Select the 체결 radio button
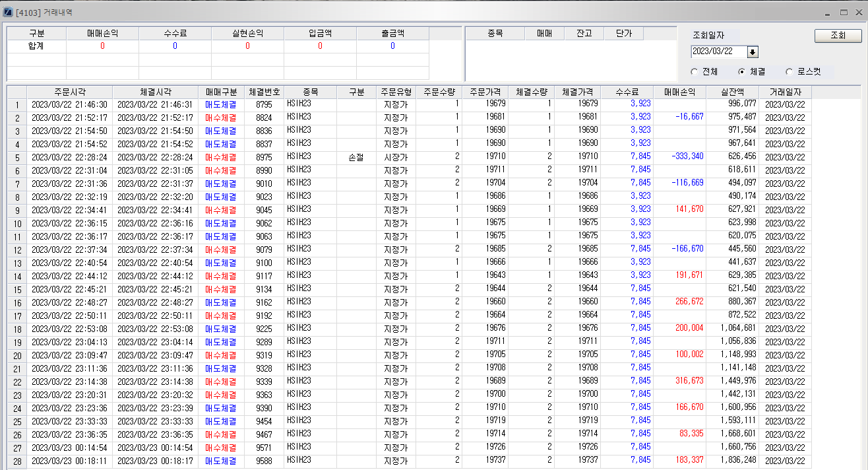868x470 pixels. [x=741, y=71]
